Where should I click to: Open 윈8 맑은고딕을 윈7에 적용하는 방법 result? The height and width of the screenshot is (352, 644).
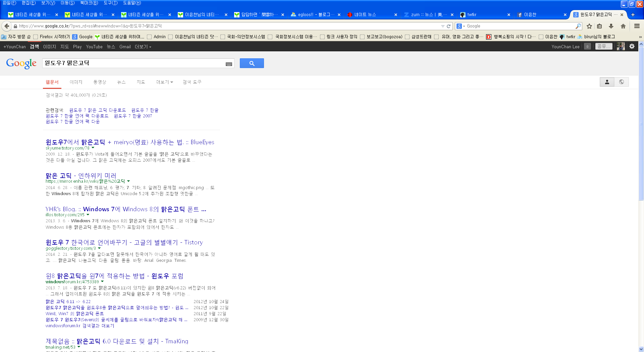[x=114, y=276]
